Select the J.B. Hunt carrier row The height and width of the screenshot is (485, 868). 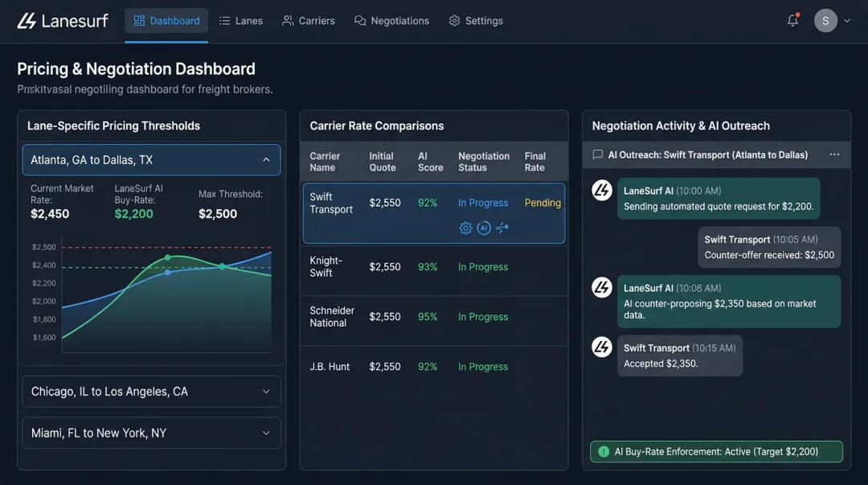434,367
